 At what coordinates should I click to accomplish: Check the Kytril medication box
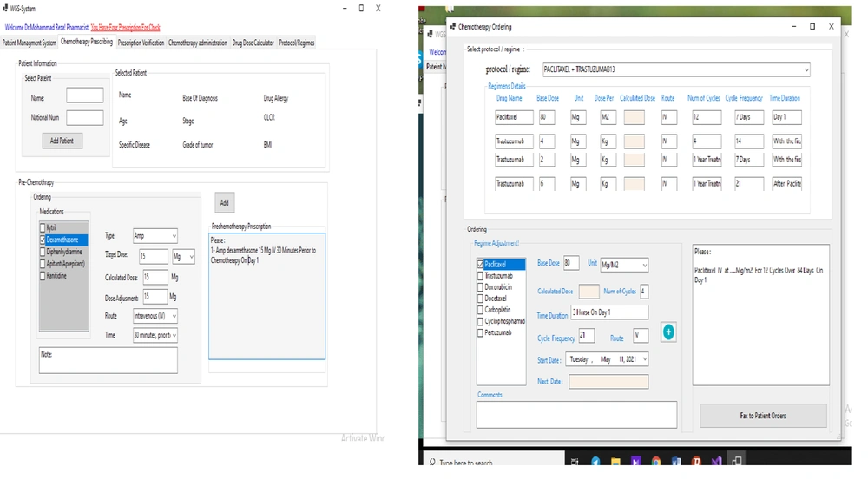[43, 227]
